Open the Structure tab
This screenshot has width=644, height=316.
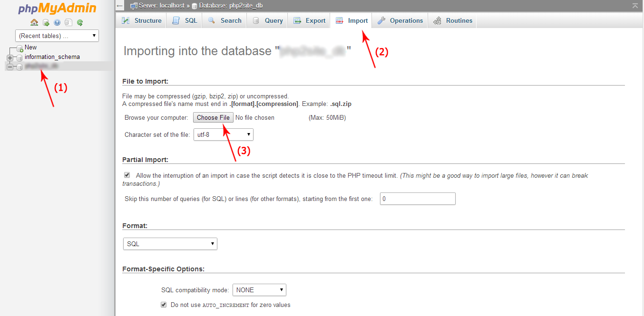[142, 20]
